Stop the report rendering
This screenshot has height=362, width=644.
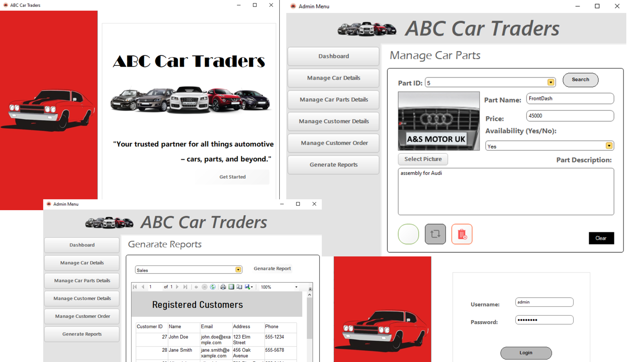click(x=204, y=287)
